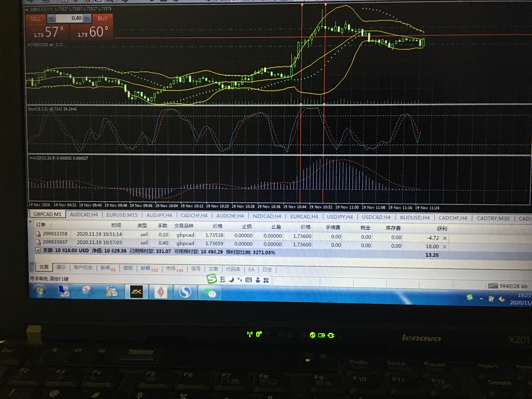Click the balance row icon beside 余额
Image resolution: width=532 pixels, height=399 pixels.
tap(38, 250)
